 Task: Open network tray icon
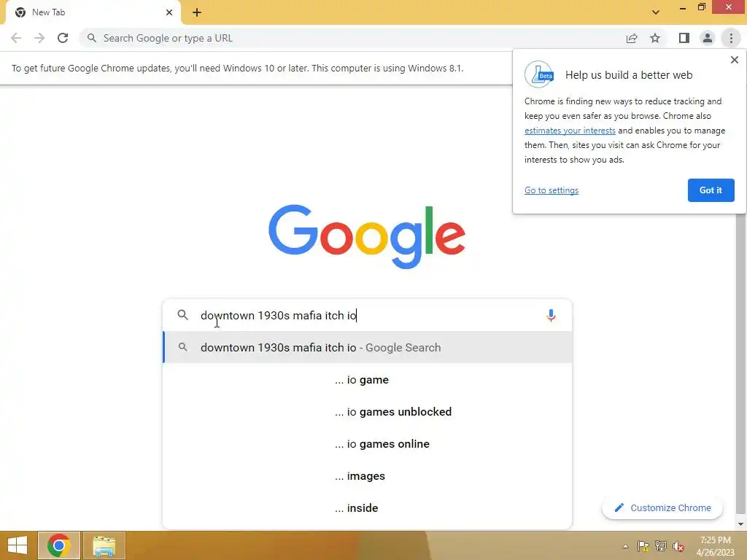[661, 546]
